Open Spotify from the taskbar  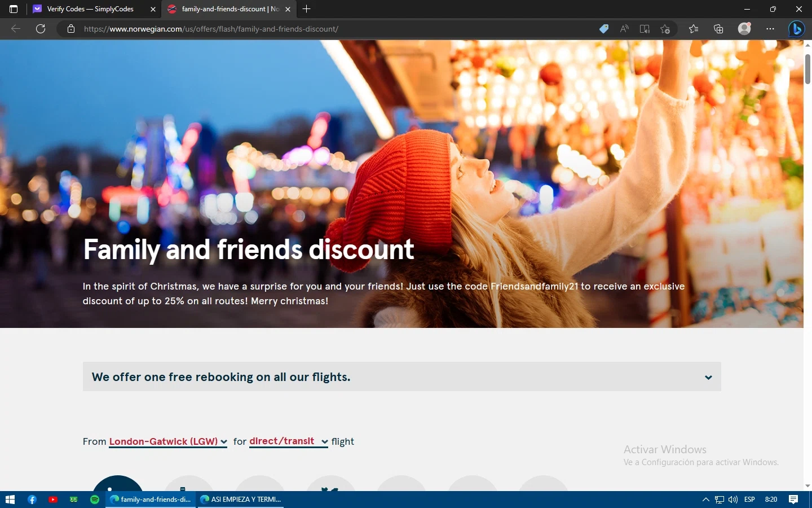point(95,500)
